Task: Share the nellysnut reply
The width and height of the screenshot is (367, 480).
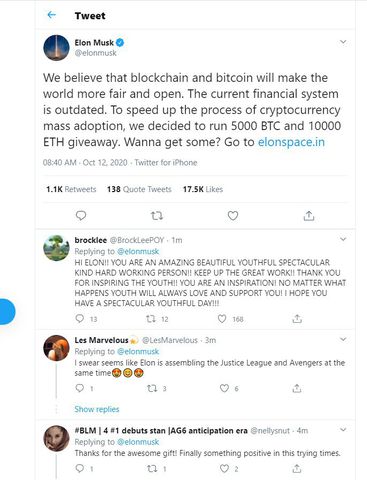Action: click(297, 469)
